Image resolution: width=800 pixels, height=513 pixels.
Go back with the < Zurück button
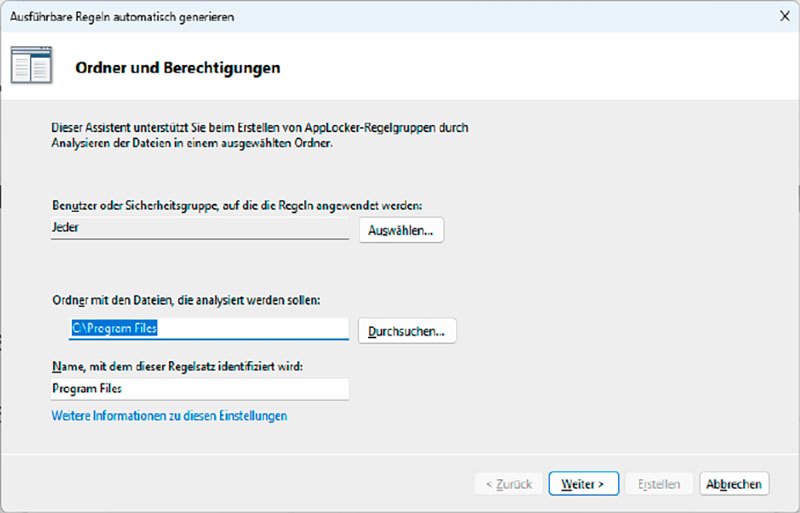509,484
